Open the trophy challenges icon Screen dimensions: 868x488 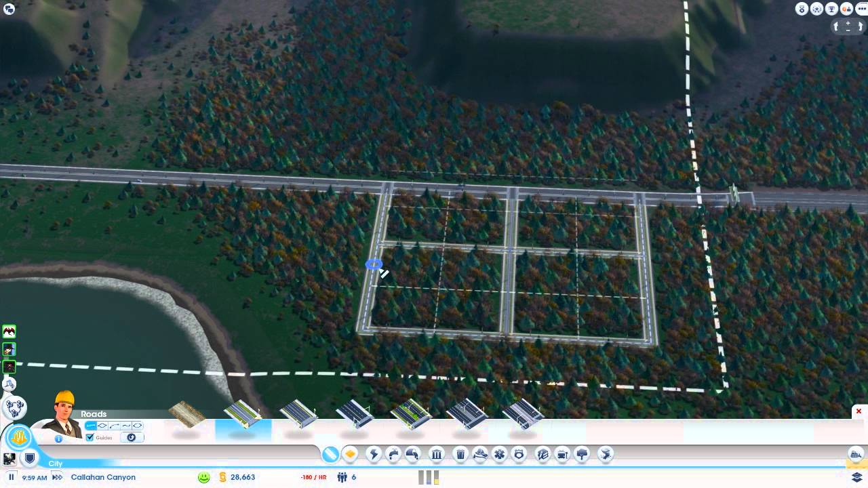(831, 9)
